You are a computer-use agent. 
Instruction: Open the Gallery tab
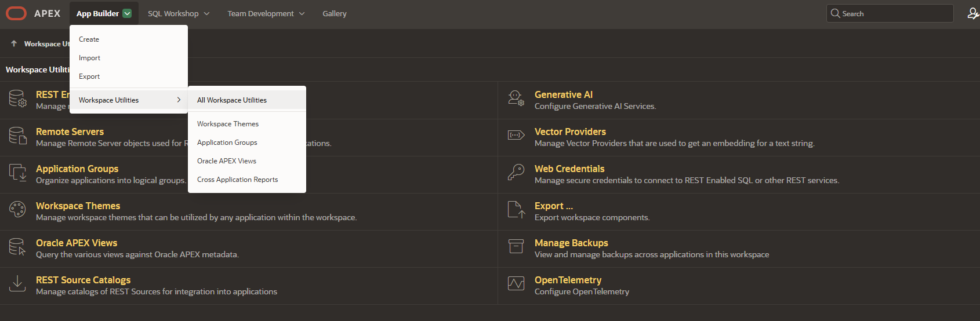335,13
